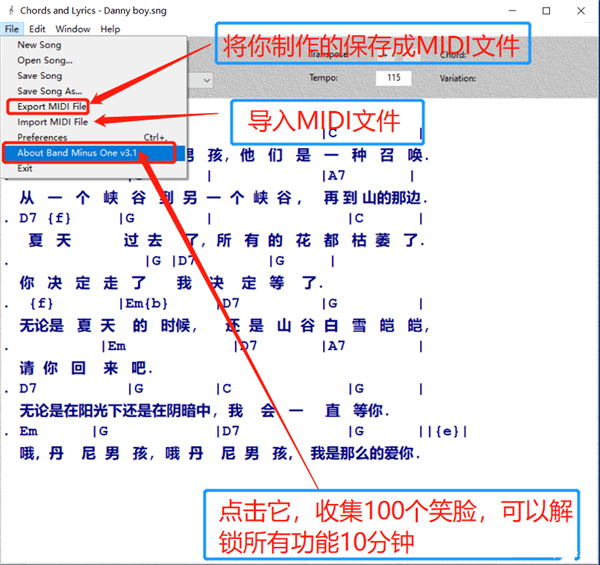Image resolution: width=600 pixels, height=565 pixels.
Task: Select Open Song... menu entry
Action: pyautogui.click(x=45, y=60)
